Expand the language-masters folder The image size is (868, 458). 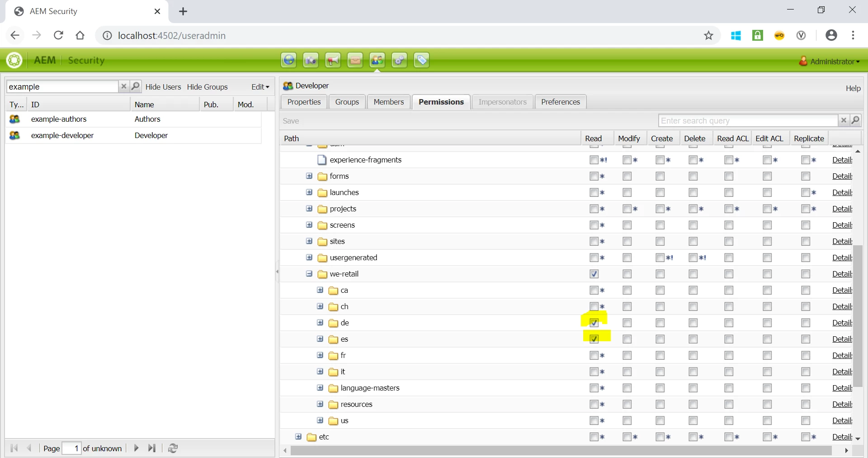pos(320,388)
